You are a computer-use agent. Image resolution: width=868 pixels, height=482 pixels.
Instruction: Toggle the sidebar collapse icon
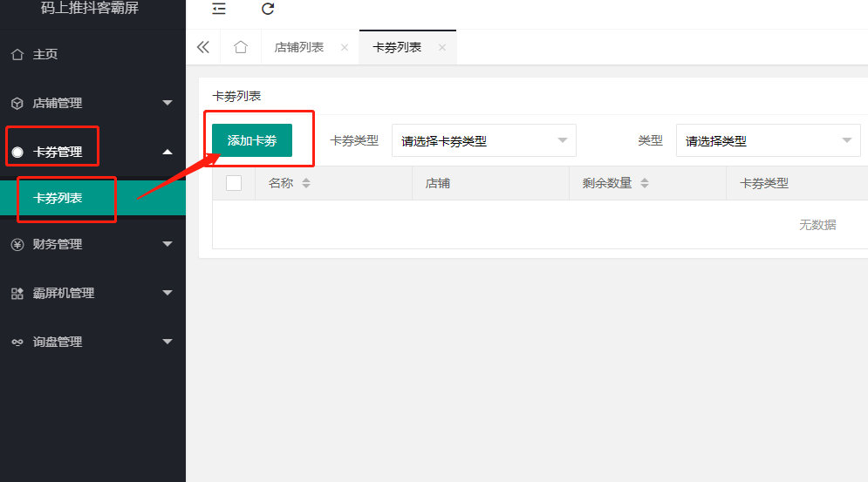point(219,9)
